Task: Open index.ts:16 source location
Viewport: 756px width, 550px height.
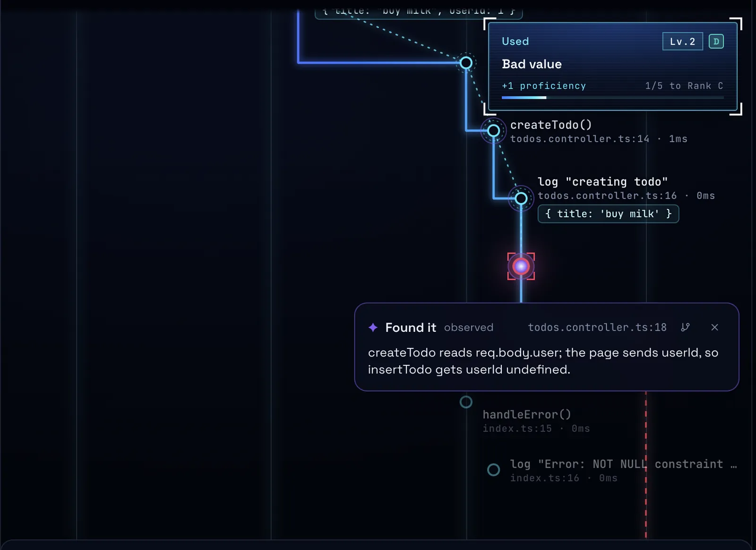Action: tap(544, 478)
